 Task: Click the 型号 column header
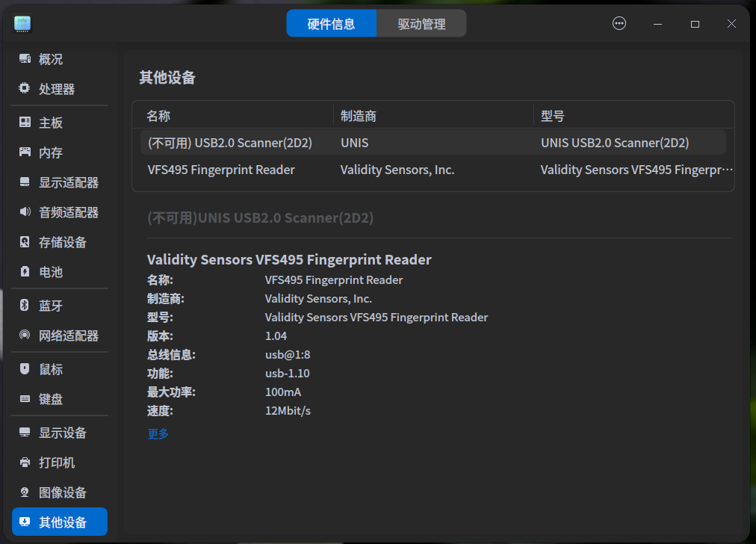click(x=553, y=116)
